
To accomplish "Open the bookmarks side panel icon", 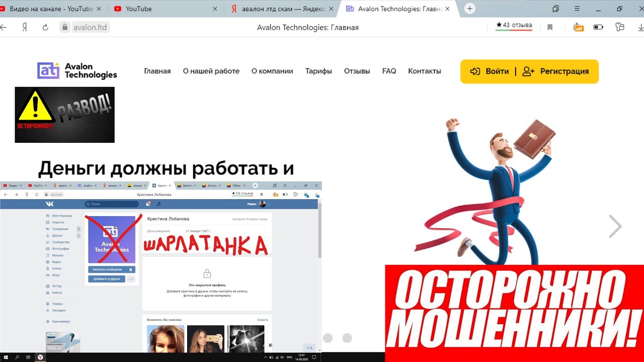I will point(555,9).
